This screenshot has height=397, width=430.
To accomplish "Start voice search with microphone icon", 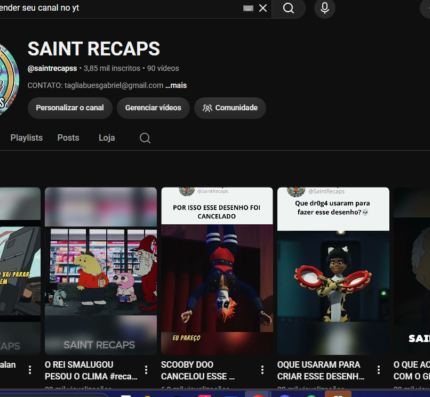I will (x=325, y=8).
